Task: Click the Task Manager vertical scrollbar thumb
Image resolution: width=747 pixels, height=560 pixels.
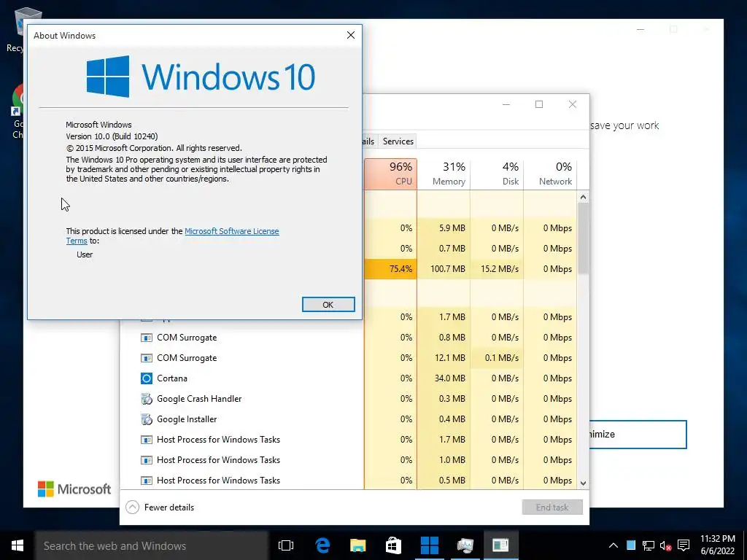Action: [x=583, y=238]
